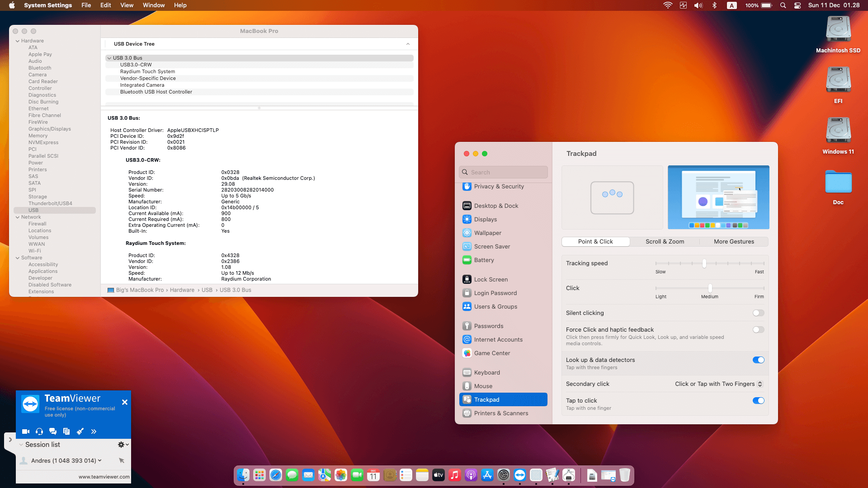Open the Apple menu

(x=12, y=5)
